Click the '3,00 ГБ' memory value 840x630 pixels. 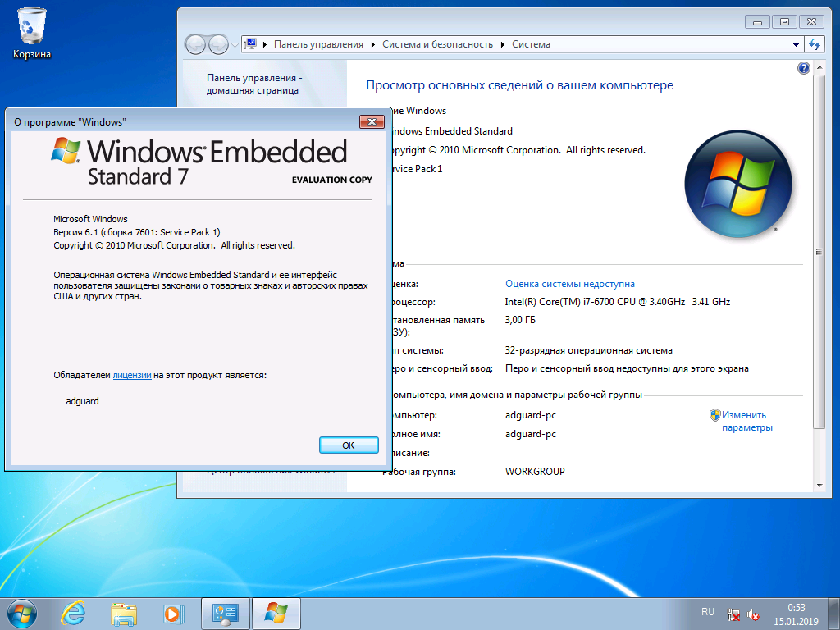pos(520,320)
